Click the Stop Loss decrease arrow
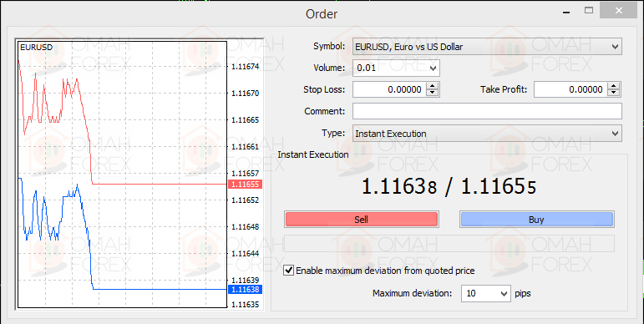 point(432,93)
